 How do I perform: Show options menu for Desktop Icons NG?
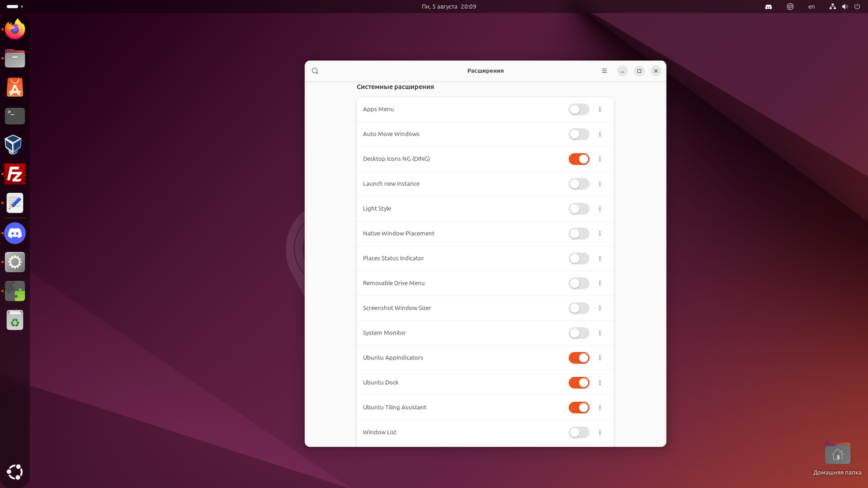click(x=600, y=159)
